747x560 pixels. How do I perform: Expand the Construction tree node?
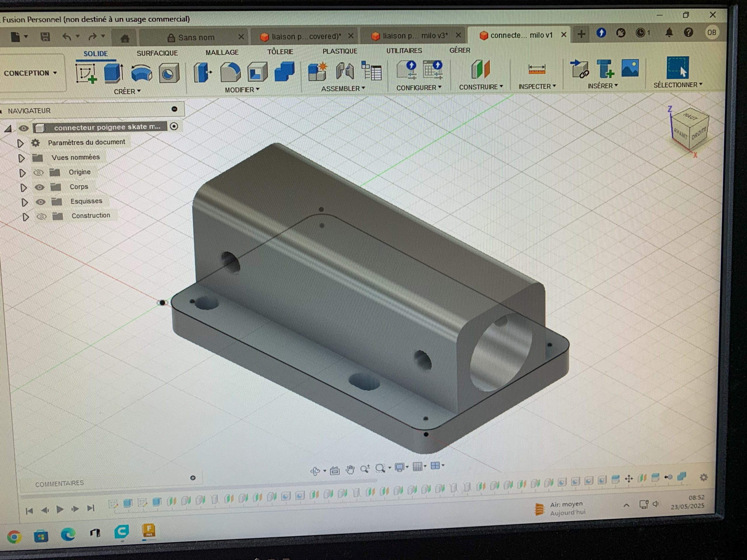[x=26, y=217]
